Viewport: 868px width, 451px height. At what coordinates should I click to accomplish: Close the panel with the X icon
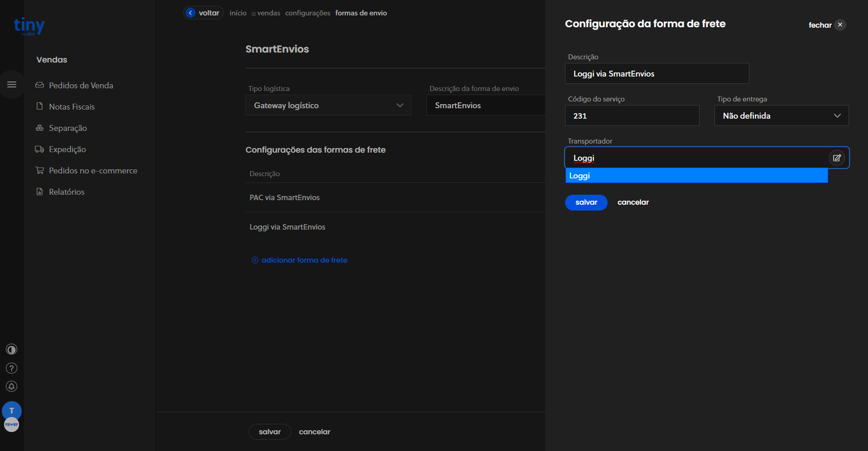coord(840,25)
